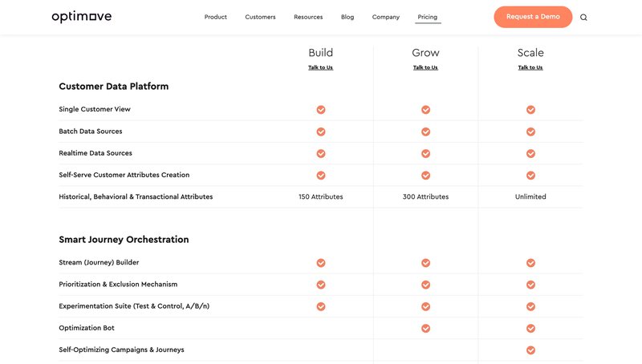
Task: Open the Resources menu
Action: [x=308, y=17]
